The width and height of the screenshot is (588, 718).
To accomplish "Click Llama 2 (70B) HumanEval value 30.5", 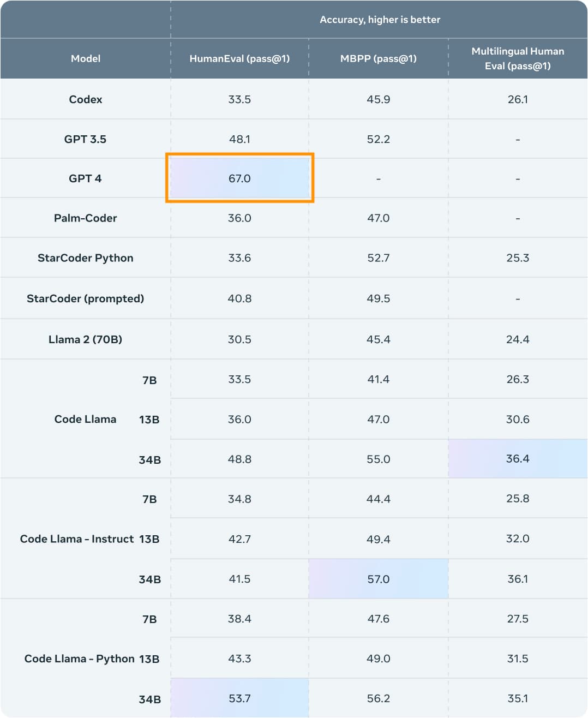I will point(239,339).
